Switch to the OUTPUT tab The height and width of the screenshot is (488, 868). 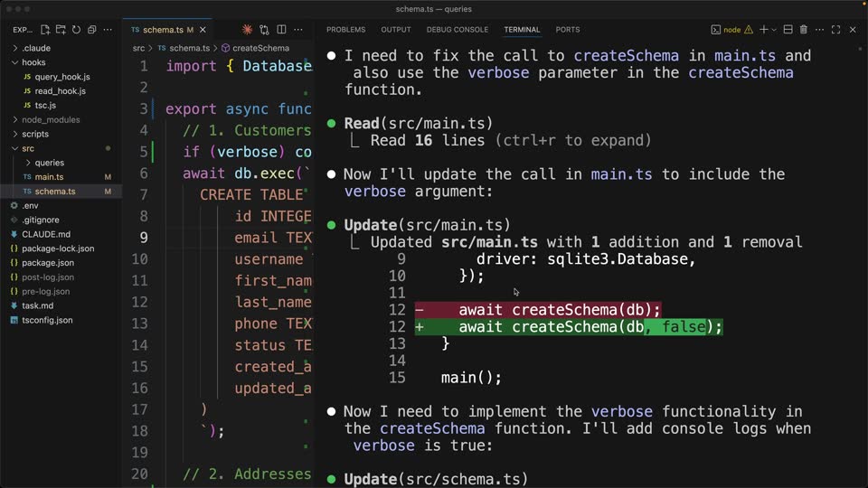pyautogui.click(x=396, y=30)
